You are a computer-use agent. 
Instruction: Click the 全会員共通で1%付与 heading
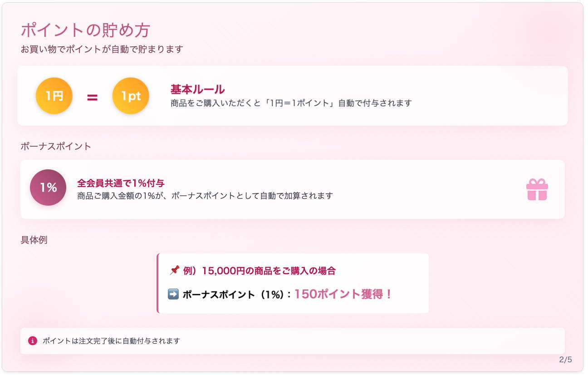(121, 183)
